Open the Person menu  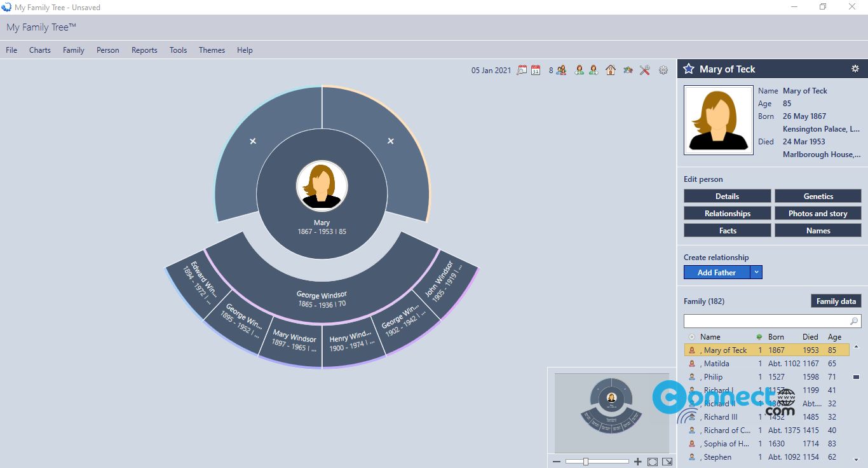(x=108, y=50)
